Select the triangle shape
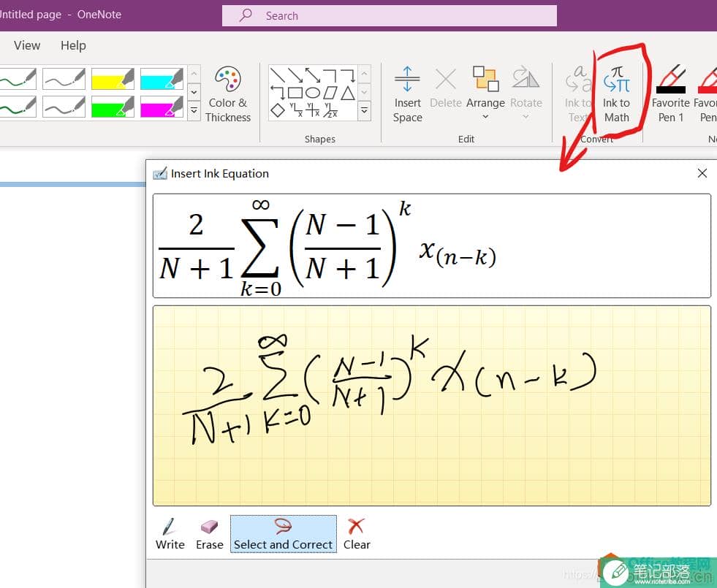This screenshot has height=588, width=717. tap(347, 92)
